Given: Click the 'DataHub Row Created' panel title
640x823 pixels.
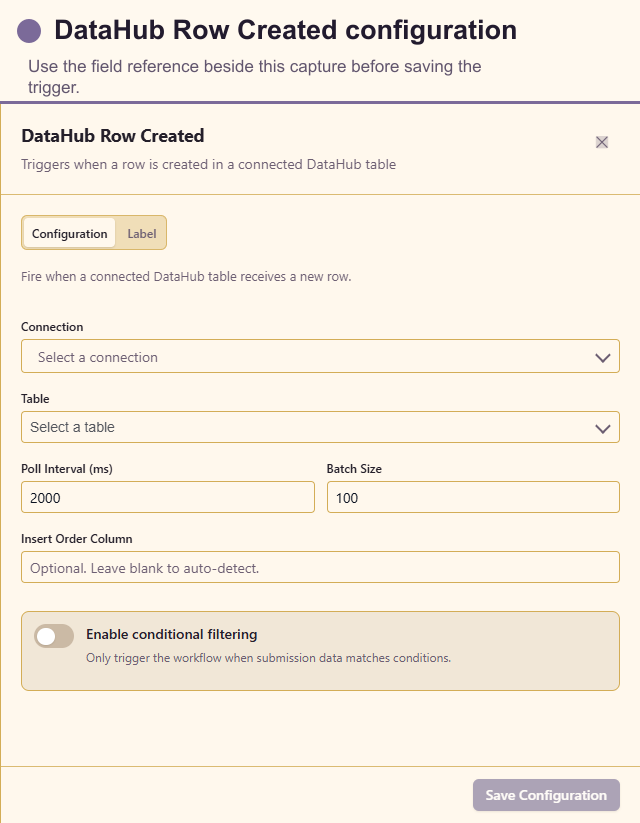Looking at the screenshot, I should tap(112, 136).
